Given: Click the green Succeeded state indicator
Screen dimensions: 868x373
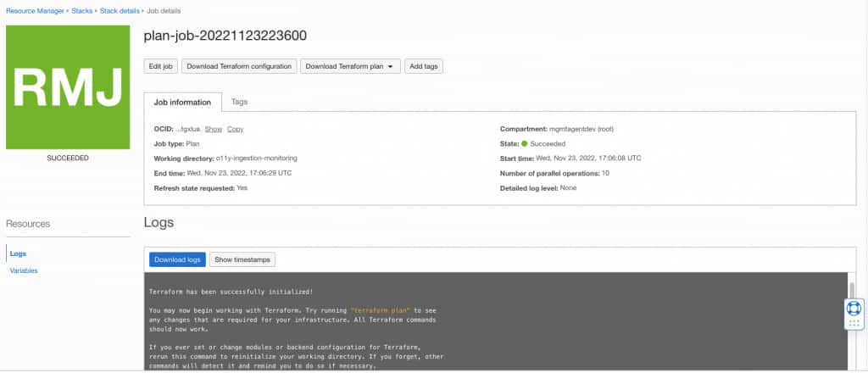Looking at the screenshot, I should (x=524, y=144).
